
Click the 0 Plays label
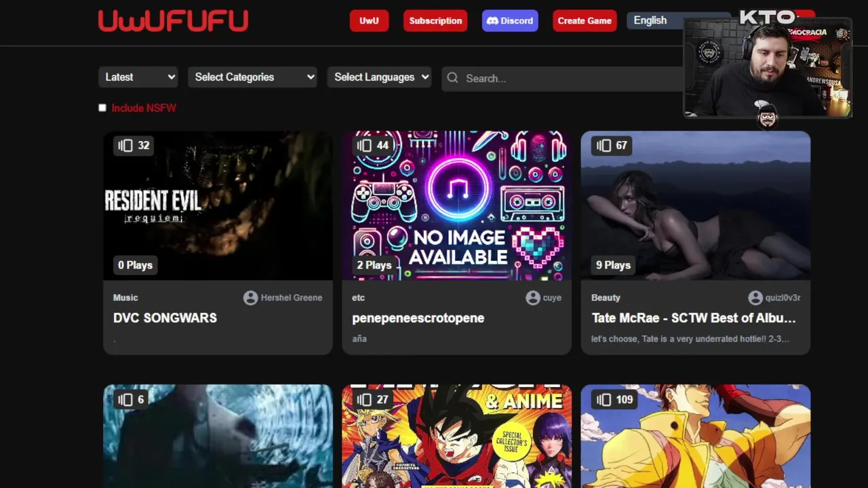[x=135, y=265]
